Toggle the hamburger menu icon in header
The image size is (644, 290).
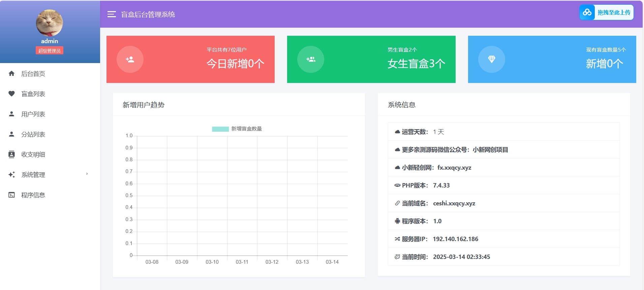[112, 14]
